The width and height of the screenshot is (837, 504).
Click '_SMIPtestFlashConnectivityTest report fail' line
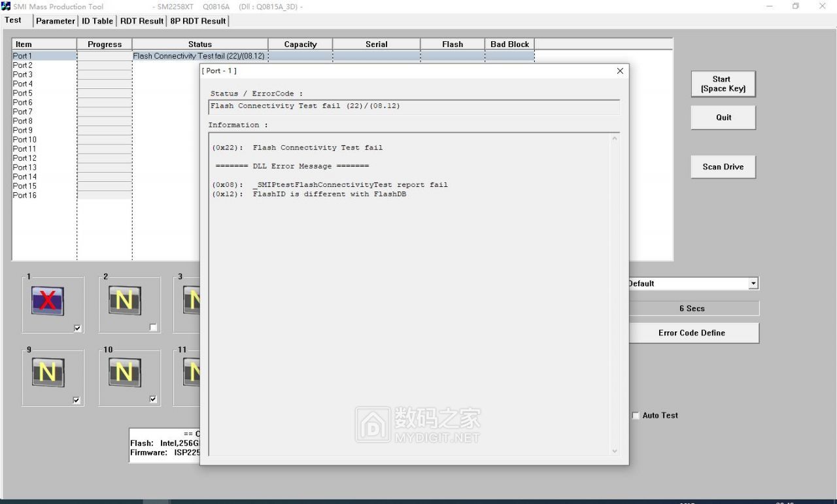click(350, 185)
